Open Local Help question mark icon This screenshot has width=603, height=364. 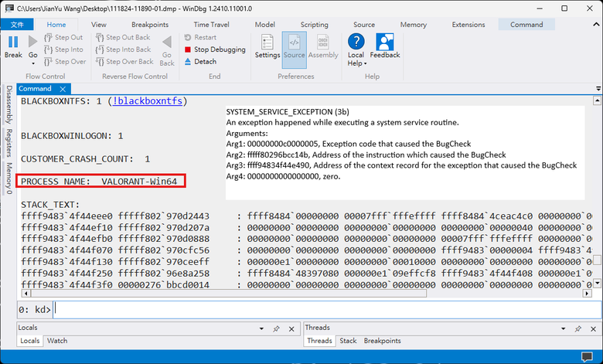tap(356, 42)
